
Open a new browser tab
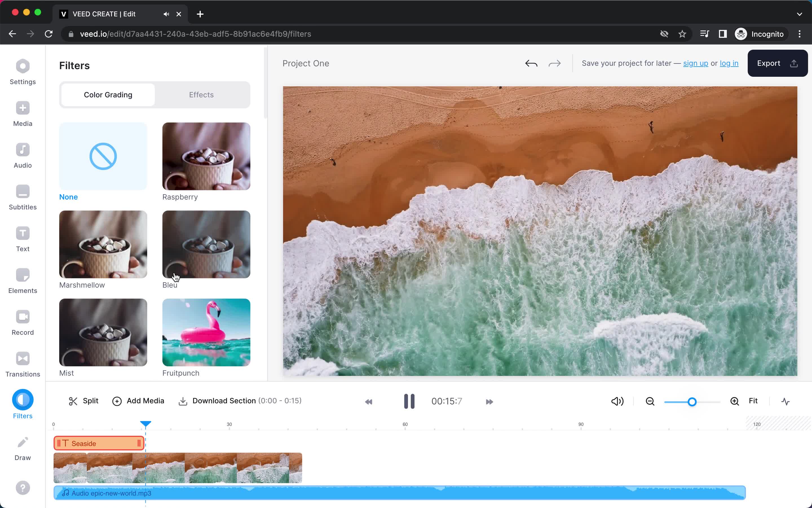click(x=200, y=14)
